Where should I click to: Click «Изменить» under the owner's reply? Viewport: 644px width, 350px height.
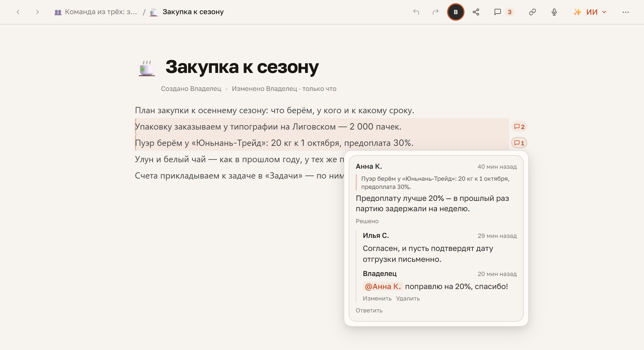377,298
